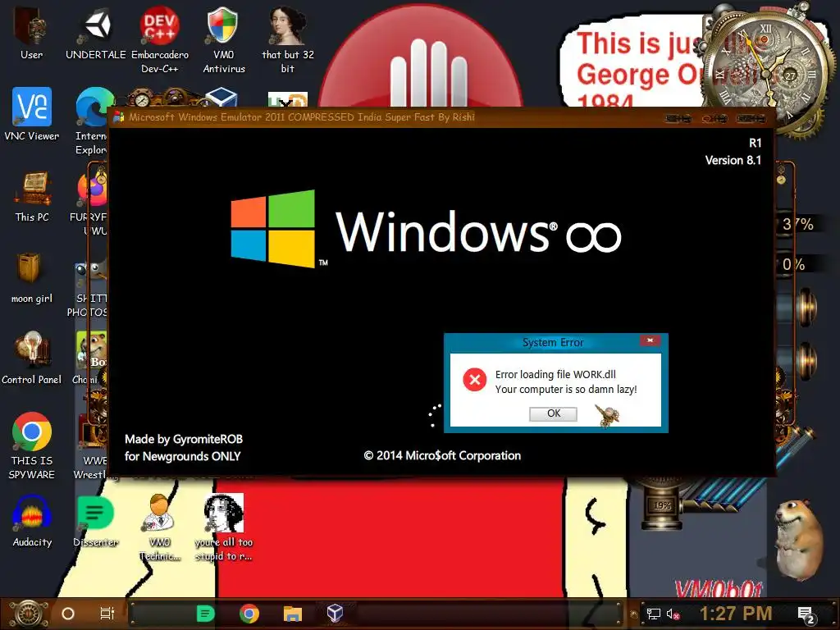Open the green Dissenter taskbar icon
Screen dimensions: 840x630
(205, 614)
